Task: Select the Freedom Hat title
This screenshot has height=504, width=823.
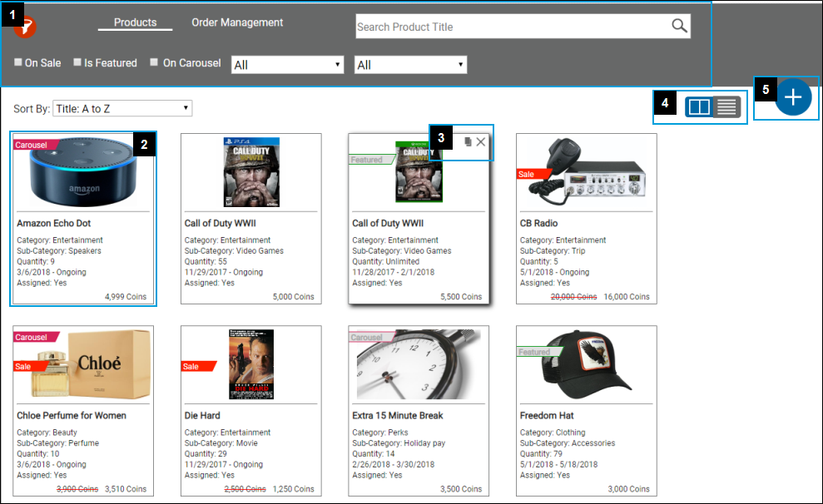Action: (x=547, y=415)
